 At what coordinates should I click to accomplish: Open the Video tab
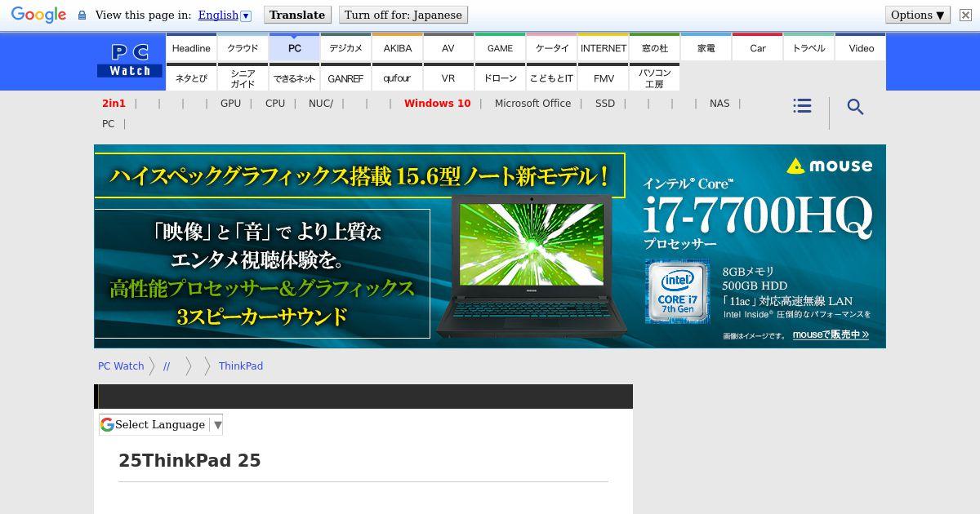pos(861,48)
